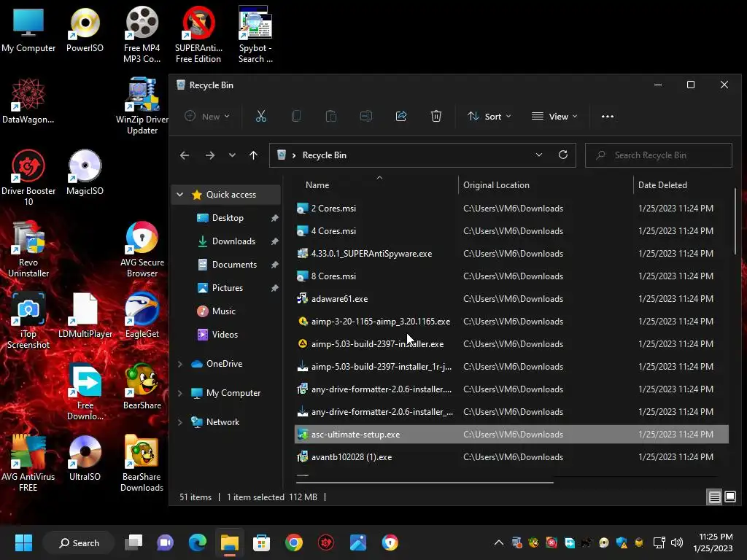Switch to large thumbnails view icon
Viewport: 747px width, 560px height.
729,497
